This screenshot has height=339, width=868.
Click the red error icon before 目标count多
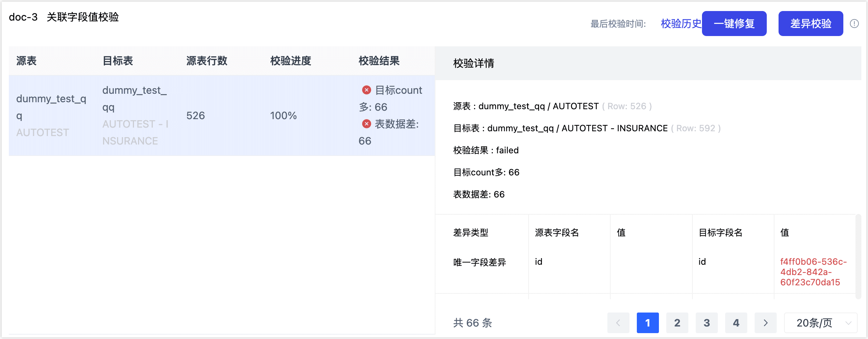click(x=366, y=90)
